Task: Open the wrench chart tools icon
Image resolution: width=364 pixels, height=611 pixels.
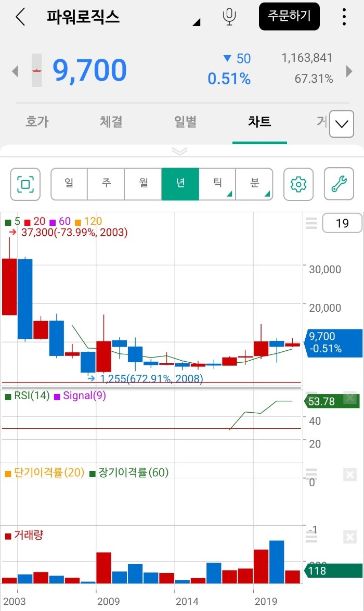Action: pyautogui.click(x=339, y=184)
